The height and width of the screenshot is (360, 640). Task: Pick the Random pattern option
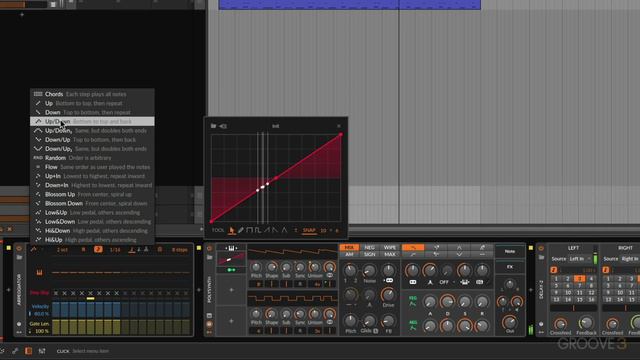[x=92, y=158]
